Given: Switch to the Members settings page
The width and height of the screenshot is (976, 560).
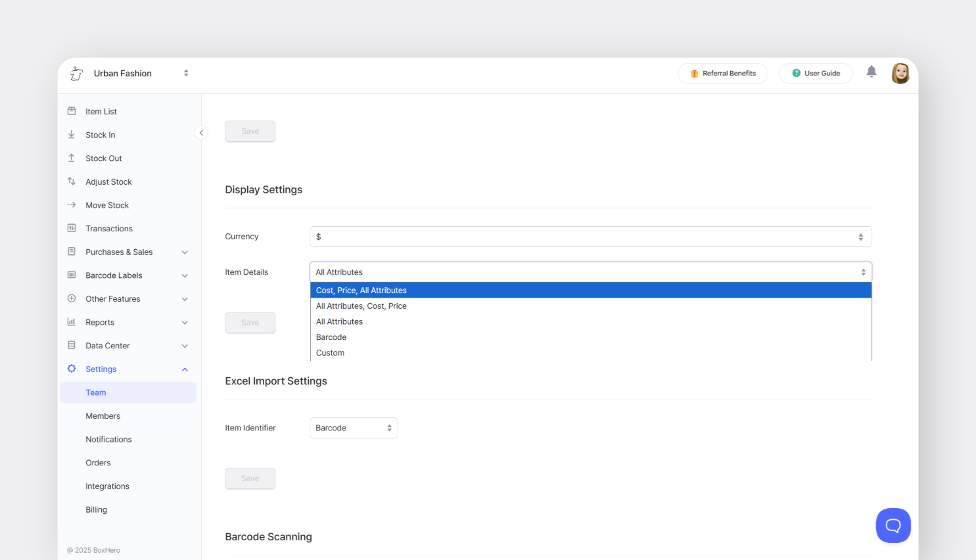Looking at the screenshot, I should pyautogui.click(x=103, y=415).
